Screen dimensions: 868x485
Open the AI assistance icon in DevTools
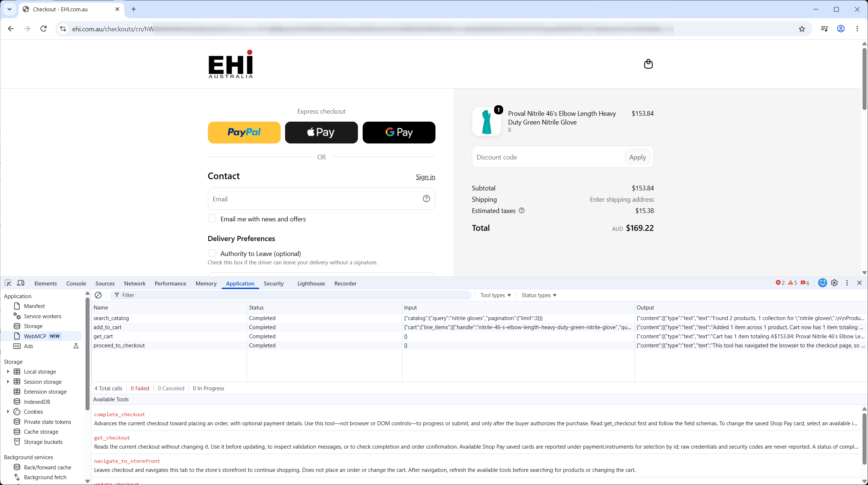[822, 283]
